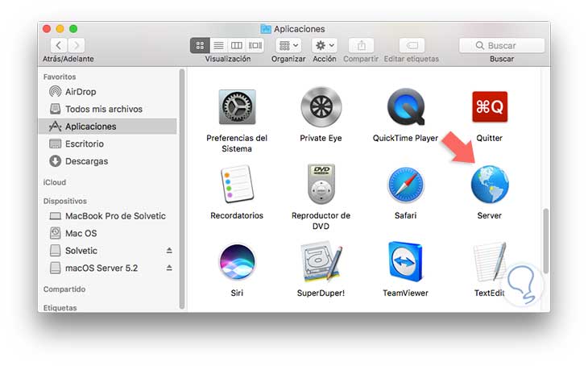This screenshot has height=366, width=588.
Task: Select the TeamViewer app icon
Action: coord(405,262)
